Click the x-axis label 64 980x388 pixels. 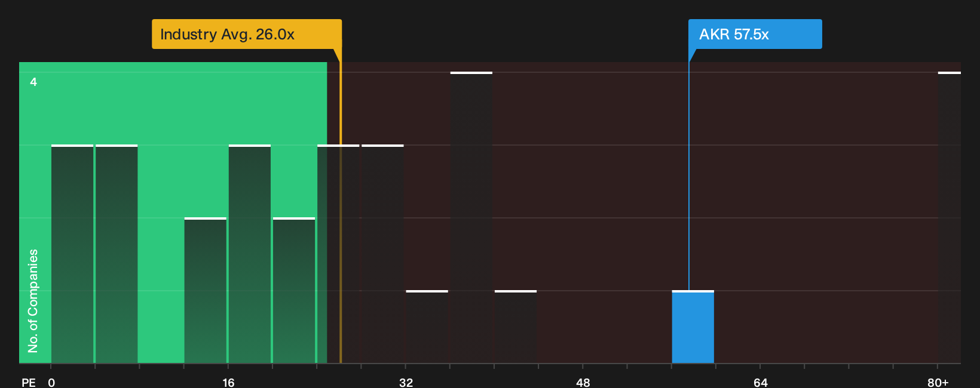(760, 382)
